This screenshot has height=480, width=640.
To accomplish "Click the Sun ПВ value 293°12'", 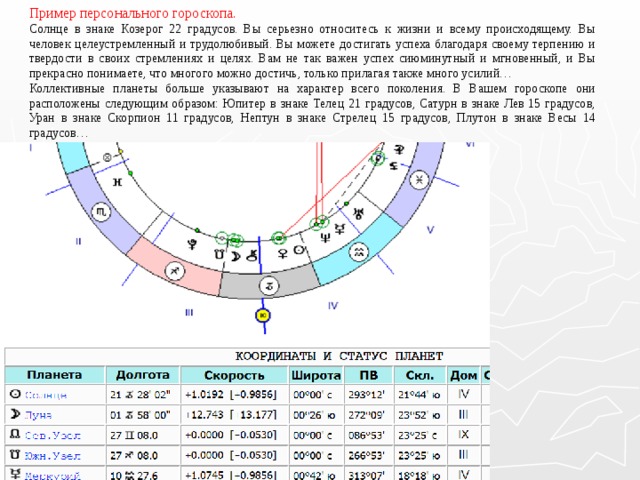I will pos(366,395).
